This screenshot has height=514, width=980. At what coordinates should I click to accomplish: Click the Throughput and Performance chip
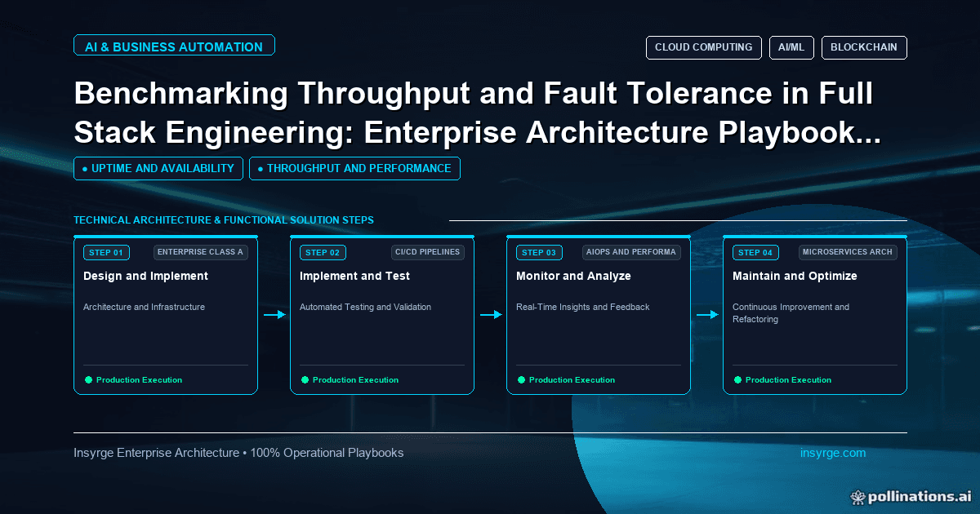[354, 168]
